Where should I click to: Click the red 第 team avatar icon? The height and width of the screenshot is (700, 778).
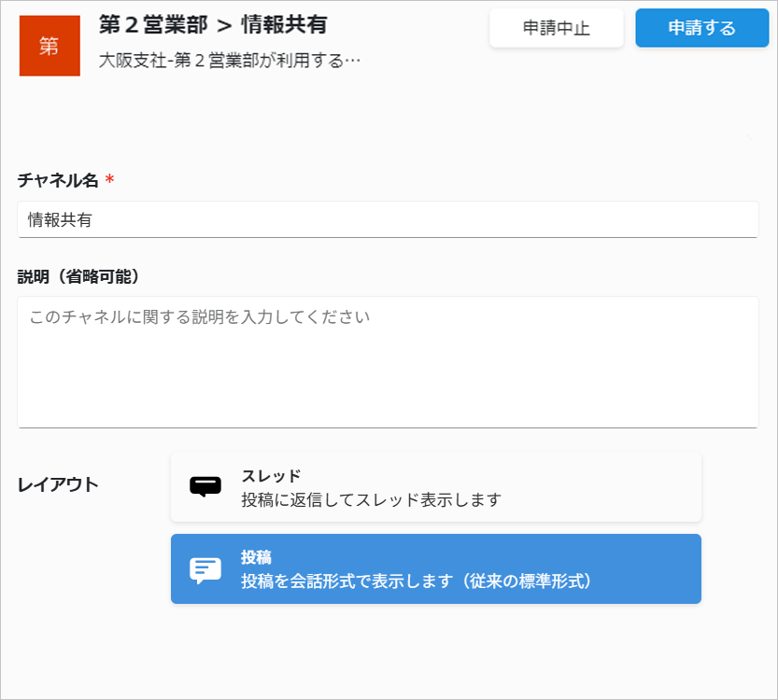point(50,46)
